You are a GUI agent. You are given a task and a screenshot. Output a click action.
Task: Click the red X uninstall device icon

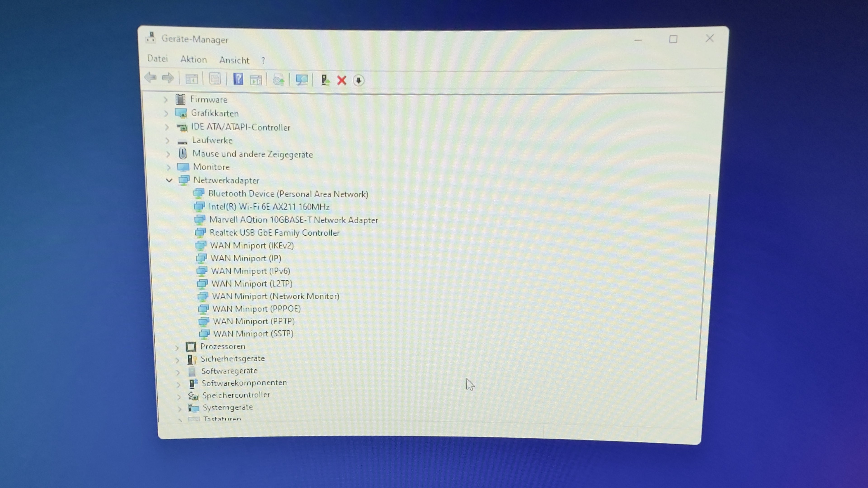pos(341,80)
